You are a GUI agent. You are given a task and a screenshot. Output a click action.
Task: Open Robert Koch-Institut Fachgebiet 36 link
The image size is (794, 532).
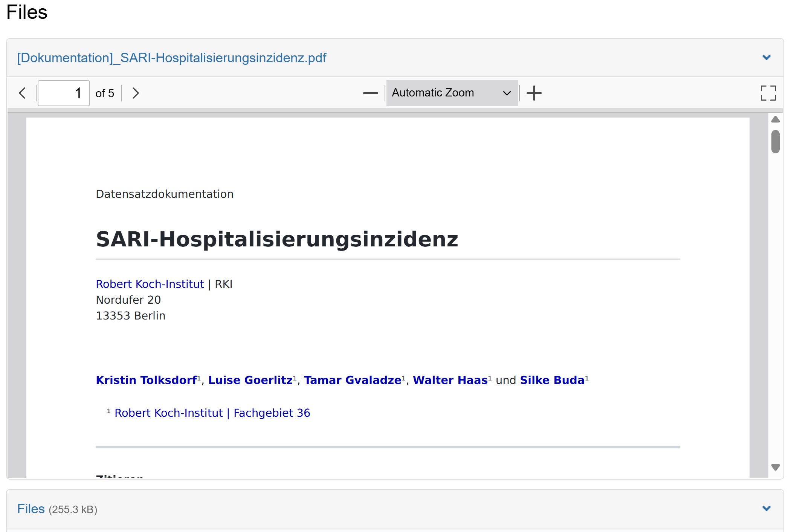[x=212, y=413]
